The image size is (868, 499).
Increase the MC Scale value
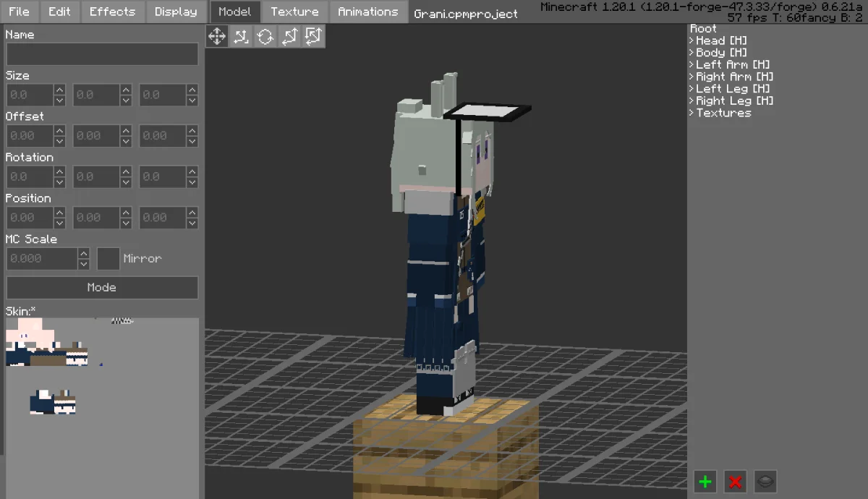pos(84,253)
